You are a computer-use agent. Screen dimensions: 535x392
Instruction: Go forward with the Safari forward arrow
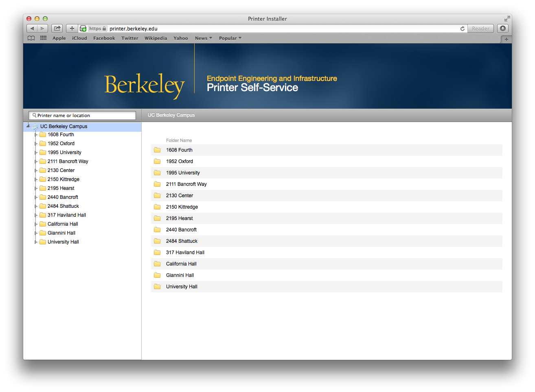[x=43, y=28]
